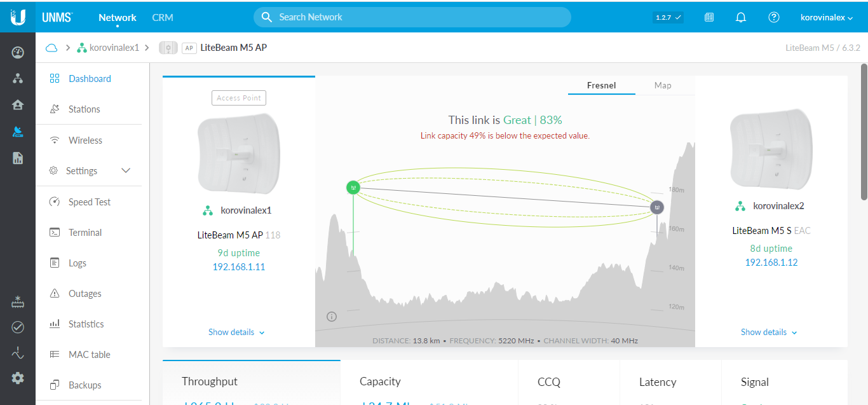868x405 pixels.
Task: Click the gray station marker on Fresnel chart
Action: [x=657, y=207]
